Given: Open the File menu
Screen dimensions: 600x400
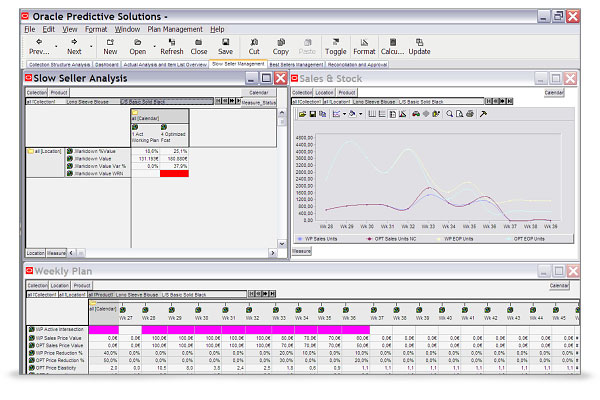Looking at the screenshot, I should pyautogui.click(x=30, y=29).
